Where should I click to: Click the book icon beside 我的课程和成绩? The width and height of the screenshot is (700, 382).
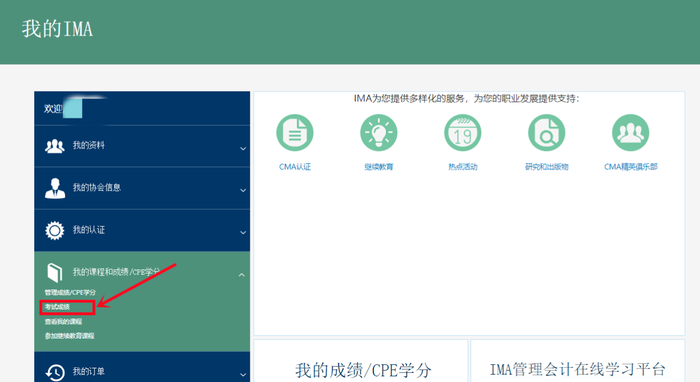coord(54,272)
